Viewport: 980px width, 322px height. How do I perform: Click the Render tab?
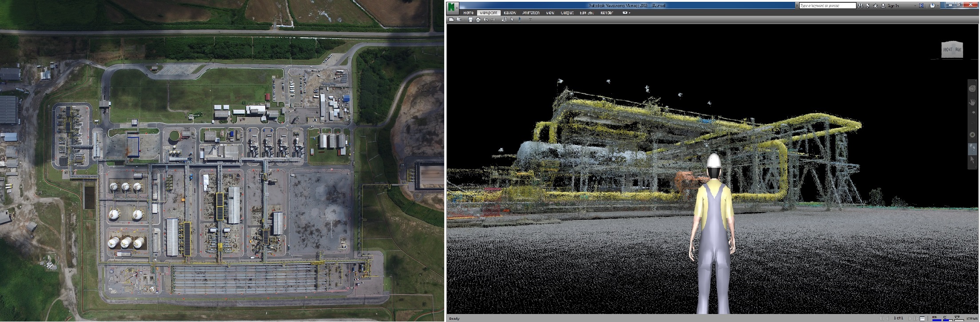pyautogui.click(x=606, y=13)
